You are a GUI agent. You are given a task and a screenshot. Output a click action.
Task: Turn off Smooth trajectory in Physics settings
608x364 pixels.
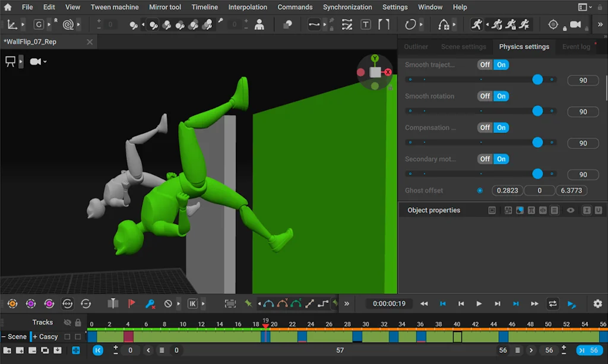click(485, 65)
